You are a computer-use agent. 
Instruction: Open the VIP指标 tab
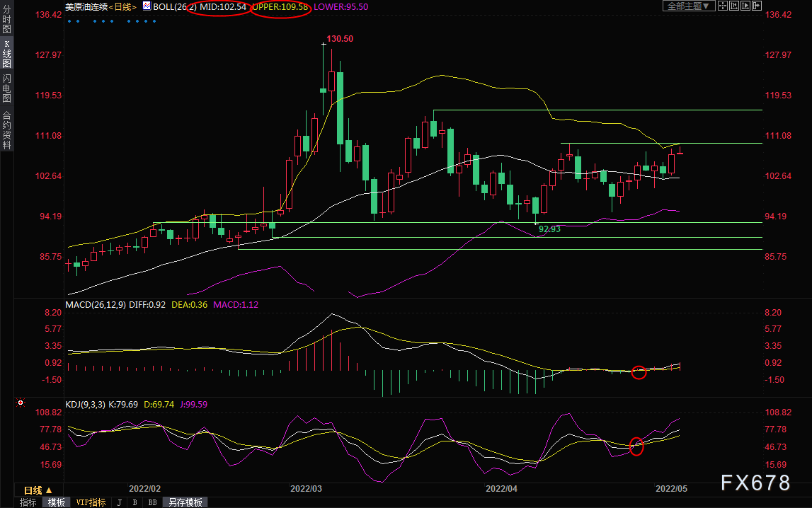coord(91,502)
